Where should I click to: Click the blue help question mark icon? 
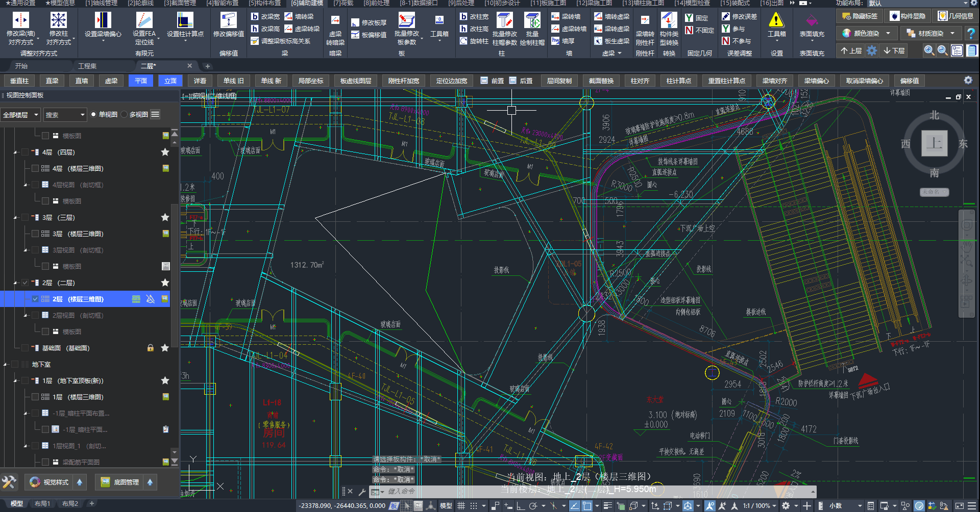pos(971,34)
